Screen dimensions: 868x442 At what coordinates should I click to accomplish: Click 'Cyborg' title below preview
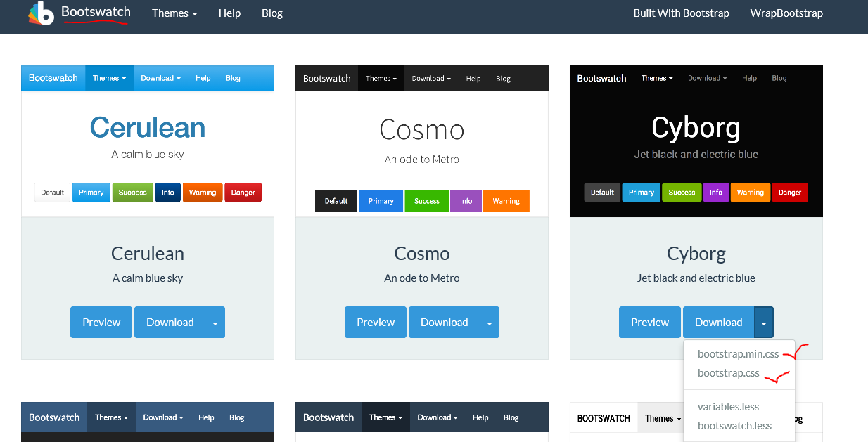(x=696, y=254)
